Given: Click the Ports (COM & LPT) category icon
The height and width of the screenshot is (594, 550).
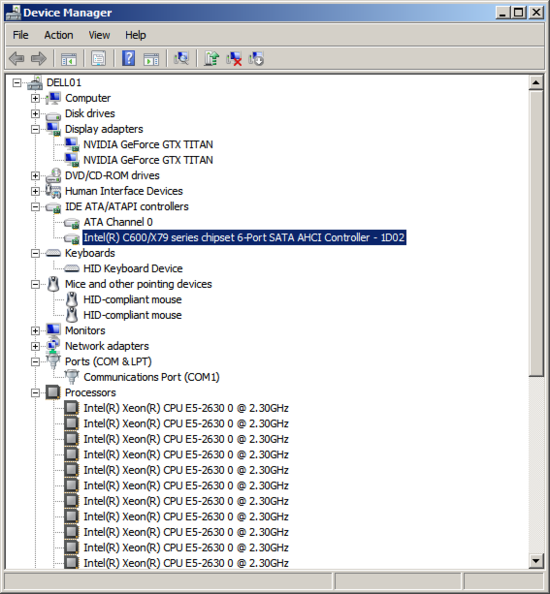Looking at the screenshot, I should 53,361.
